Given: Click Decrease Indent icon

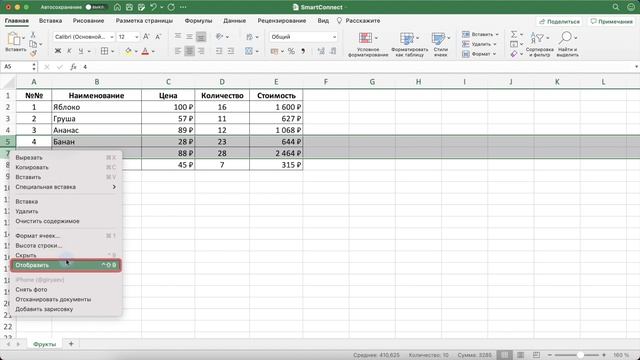Looking at the screenshot, I should (x=219, y=51).
